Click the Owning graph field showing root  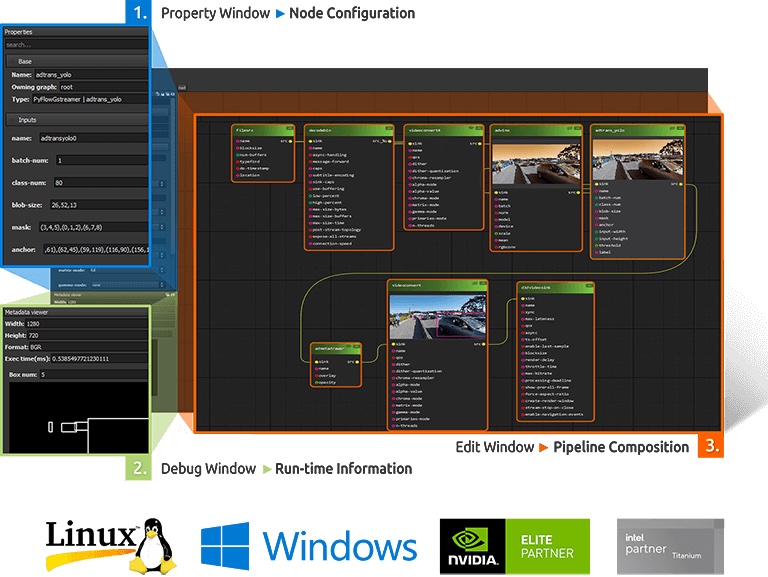pyautogui.click(x=103, y=87)
